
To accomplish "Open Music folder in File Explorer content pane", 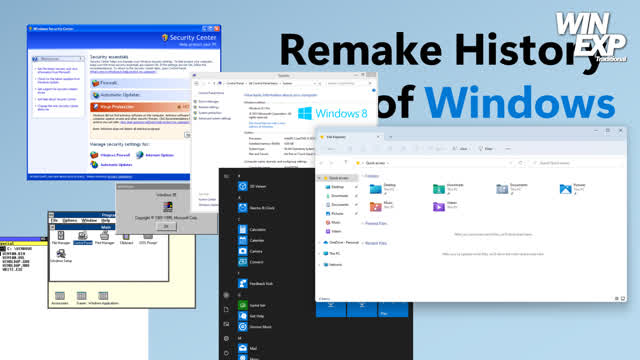I will tap(381, 206).
